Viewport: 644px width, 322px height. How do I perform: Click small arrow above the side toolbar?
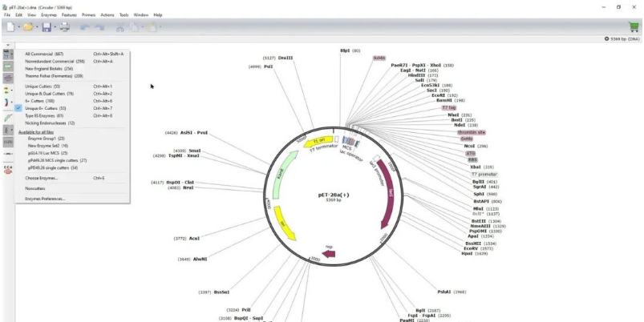click(x=8, y=45)
